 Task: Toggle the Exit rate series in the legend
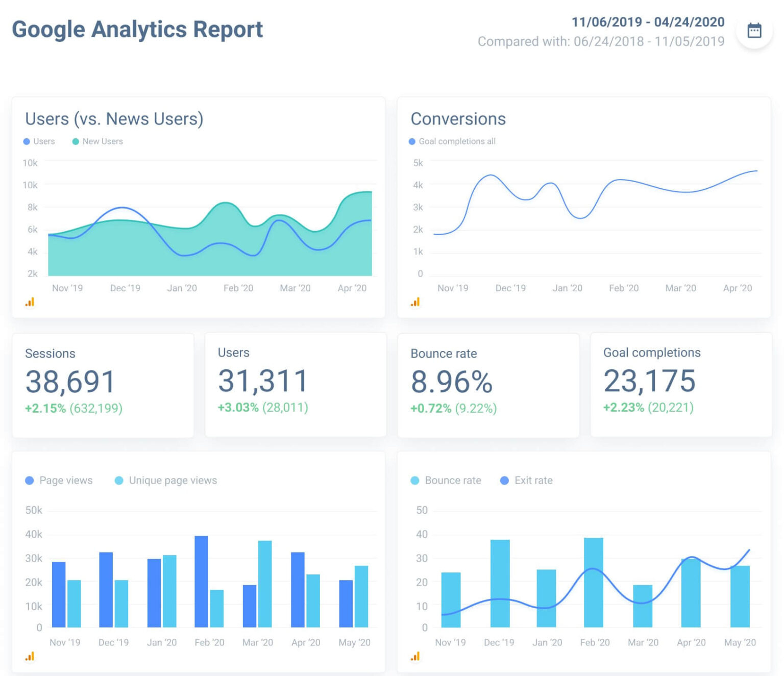click(x=504, y=480)
